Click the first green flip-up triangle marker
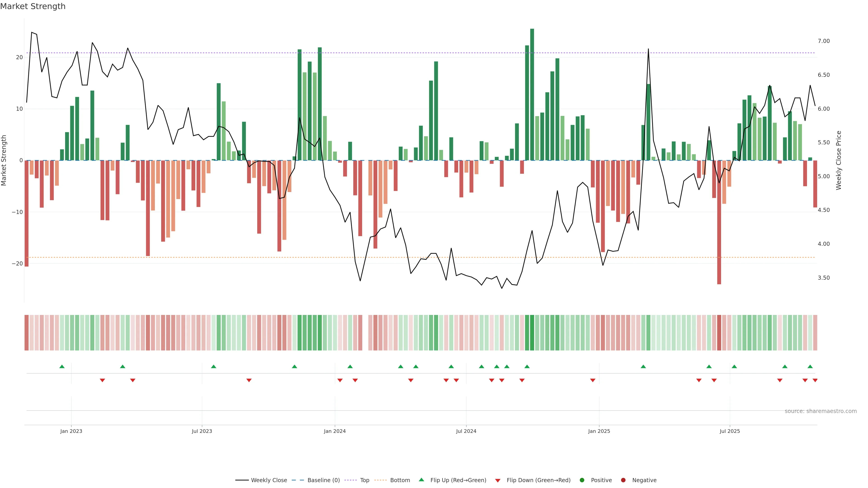This screenshot has width=868, height=488. tap(62, 366)
